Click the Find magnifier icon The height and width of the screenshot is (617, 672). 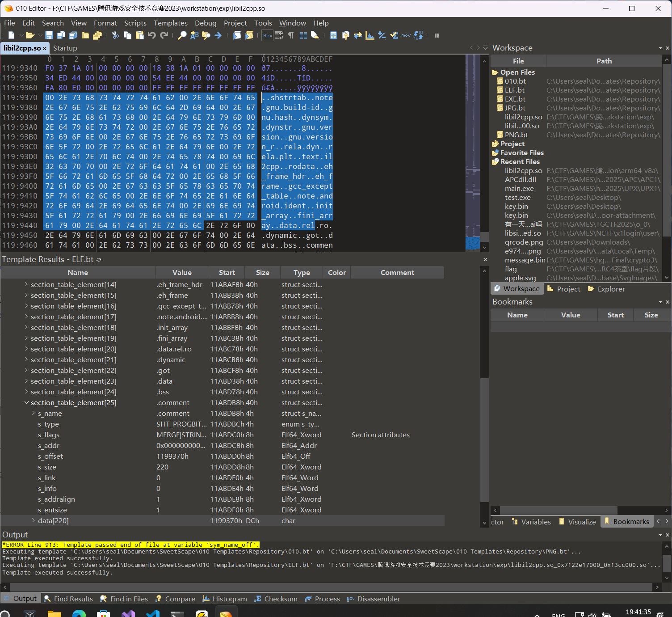click(182, 35)
